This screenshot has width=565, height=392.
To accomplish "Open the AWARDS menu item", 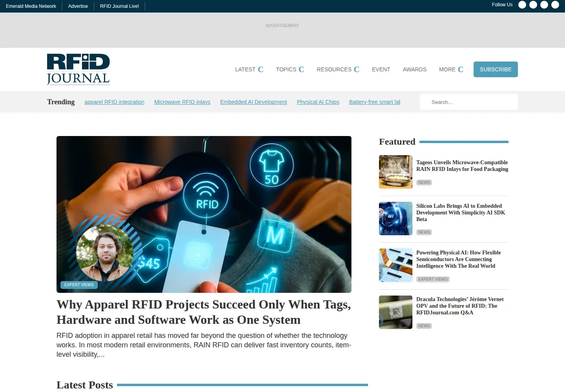I will tap(414, 69).
